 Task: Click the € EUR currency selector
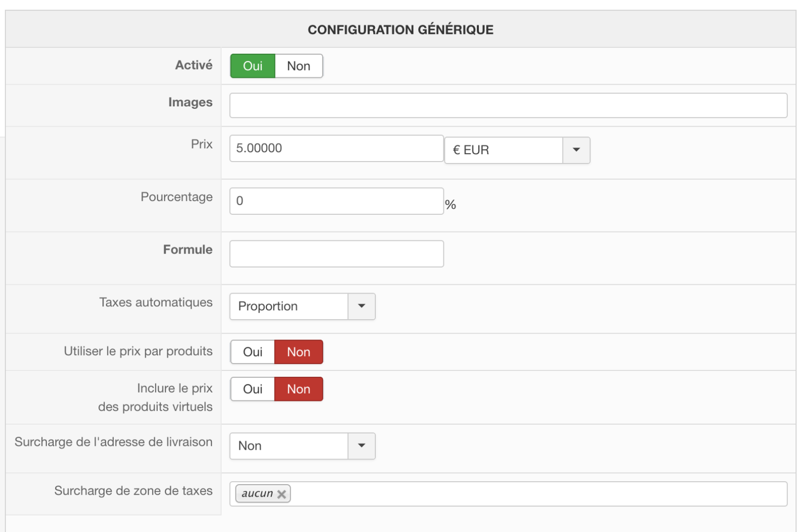tap(503, 150)
